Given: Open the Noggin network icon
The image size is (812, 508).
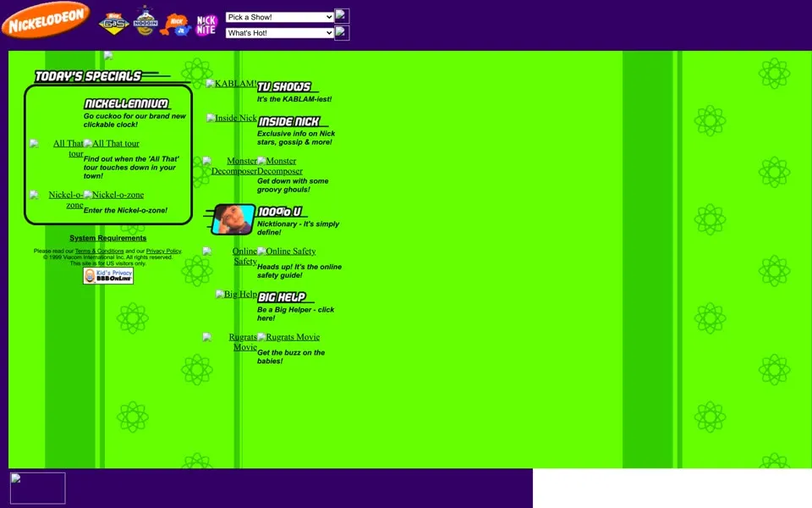Looking at the screenshot, I should (x=145, y=21).
